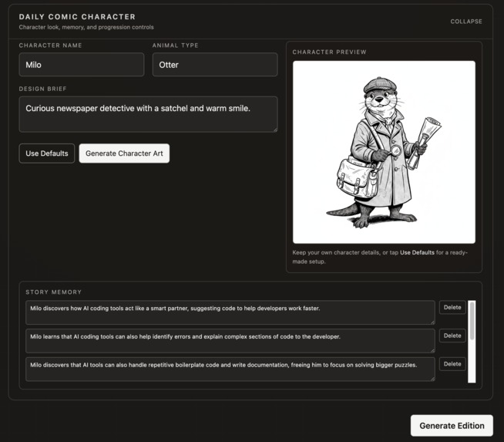
Task: Edit the memory about AI tools acting like a smart partner
Action: click(230, 312)
